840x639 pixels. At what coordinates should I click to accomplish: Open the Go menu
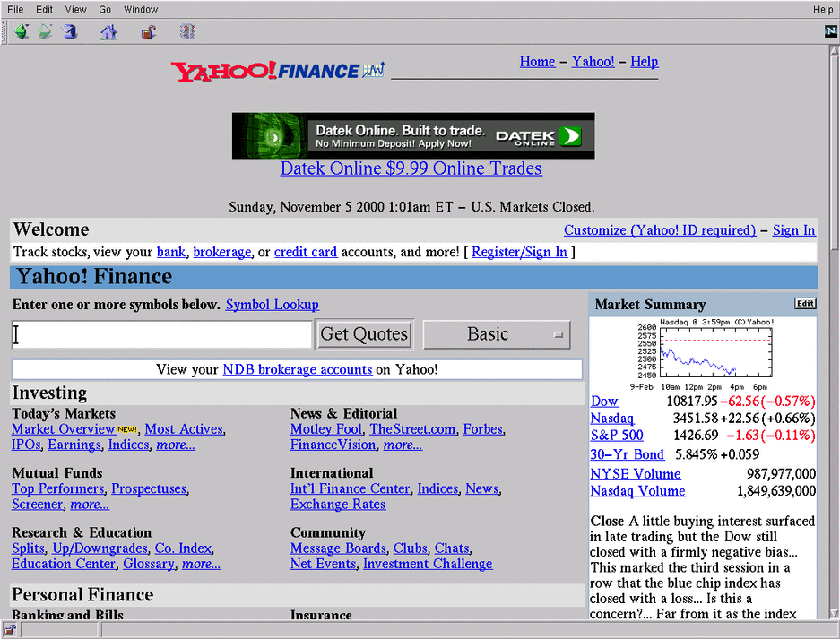point(105,9)
